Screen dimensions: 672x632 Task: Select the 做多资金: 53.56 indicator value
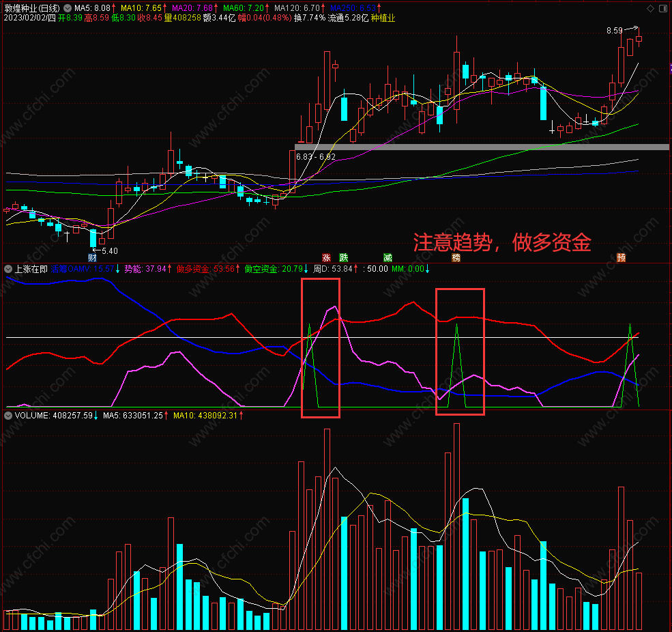coord(205,269)
